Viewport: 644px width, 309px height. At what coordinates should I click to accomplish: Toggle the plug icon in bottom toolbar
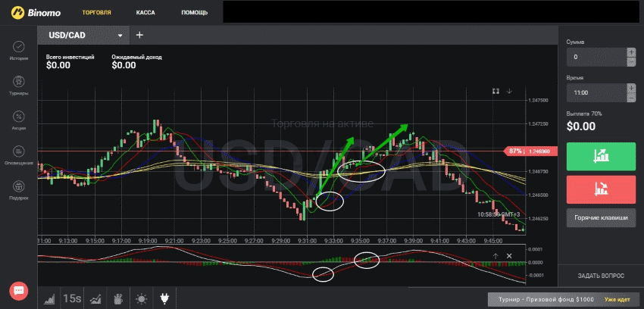coord(164,298)
